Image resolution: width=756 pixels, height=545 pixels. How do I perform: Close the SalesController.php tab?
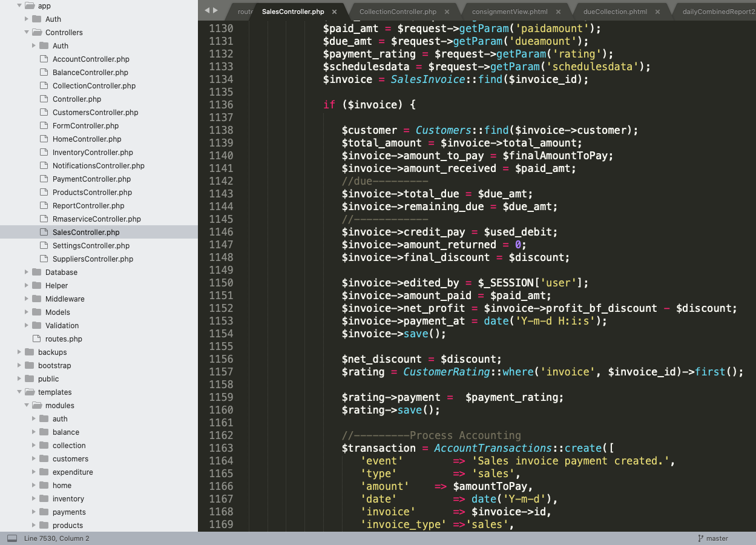334,12
